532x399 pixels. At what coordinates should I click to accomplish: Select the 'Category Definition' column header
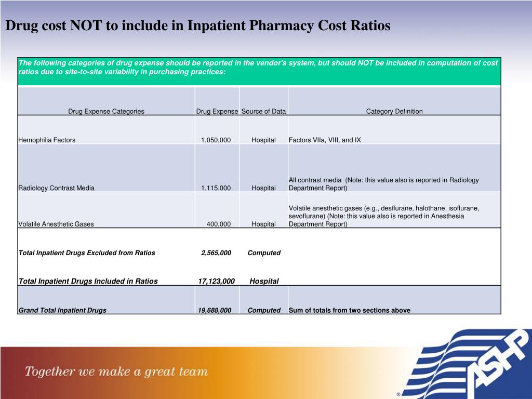pos(394,111)
